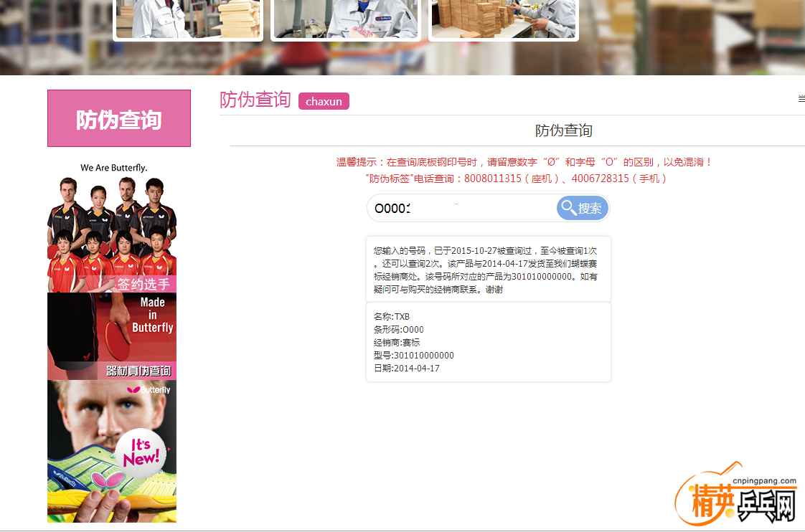Image resolution: width=805 pixels, height=532 pixels.
Task: Click the It's New! ball badge
Action: point(141,452)
